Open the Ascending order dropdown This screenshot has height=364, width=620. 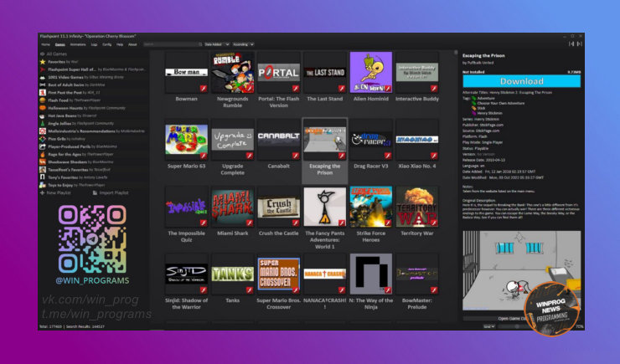243,44
